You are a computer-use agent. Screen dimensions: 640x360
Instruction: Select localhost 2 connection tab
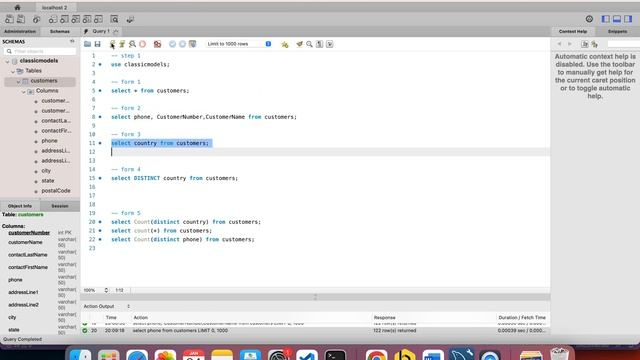(x=54, y=7)
